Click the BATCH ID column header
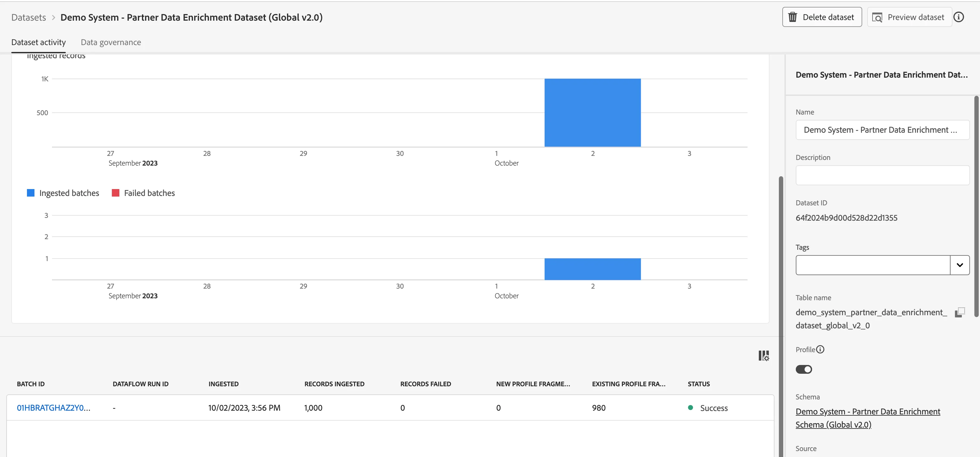This screenshot has height=457, width=980. [x=31, y=384]
